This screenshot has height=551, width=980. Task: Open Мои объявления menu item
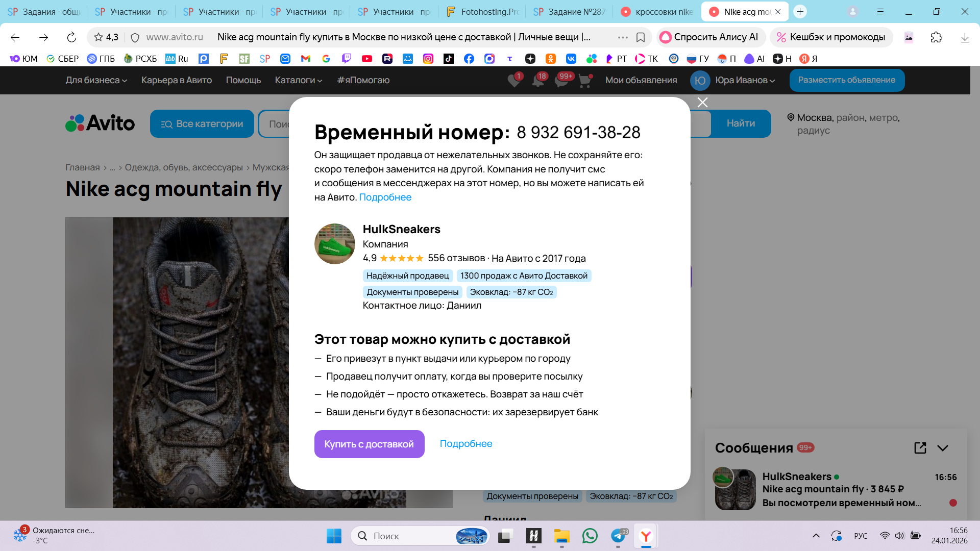coord(641,80)
